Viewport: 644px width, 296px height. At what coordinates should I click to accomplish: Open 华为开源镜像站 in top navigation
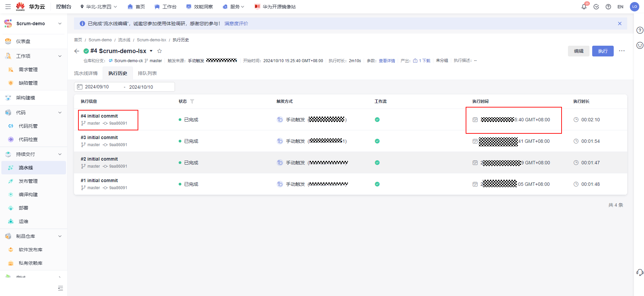[275, 7]
